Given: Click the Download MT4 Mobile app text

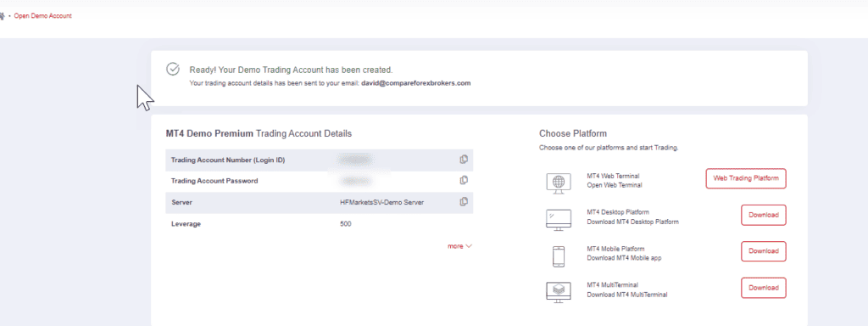Looking at the screenshot, I should [624, 258].
